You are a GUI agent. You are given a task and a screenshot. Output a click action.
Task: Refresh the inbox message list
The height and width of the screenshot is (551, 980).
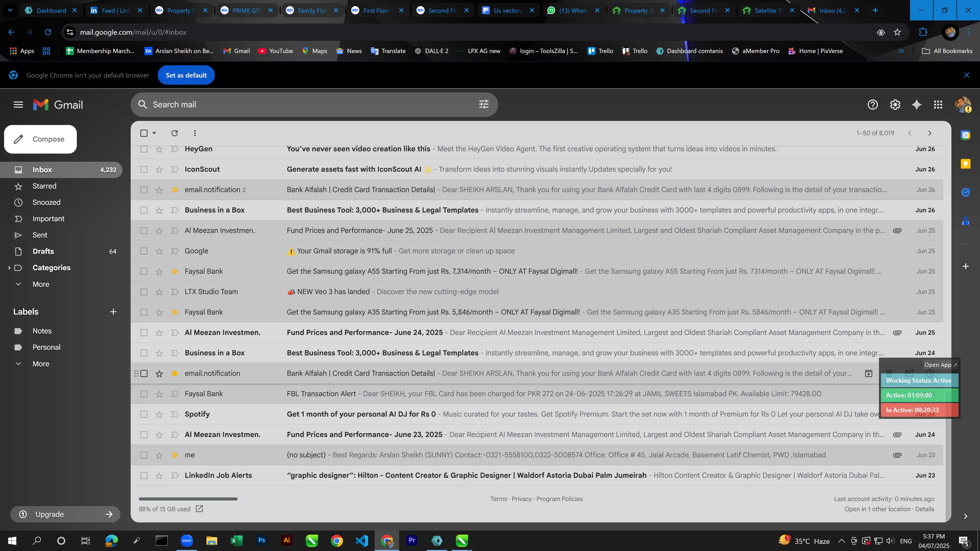(x=175, y=133)
